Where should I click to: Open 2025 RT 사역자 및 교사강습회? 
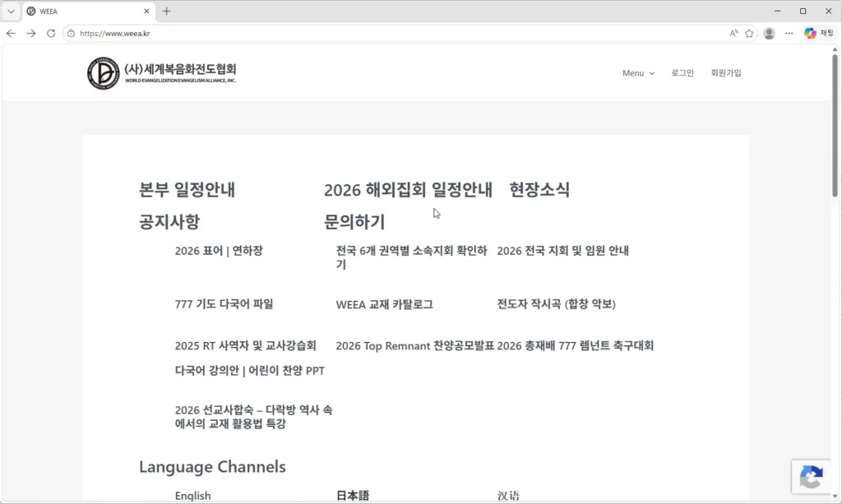245,345
